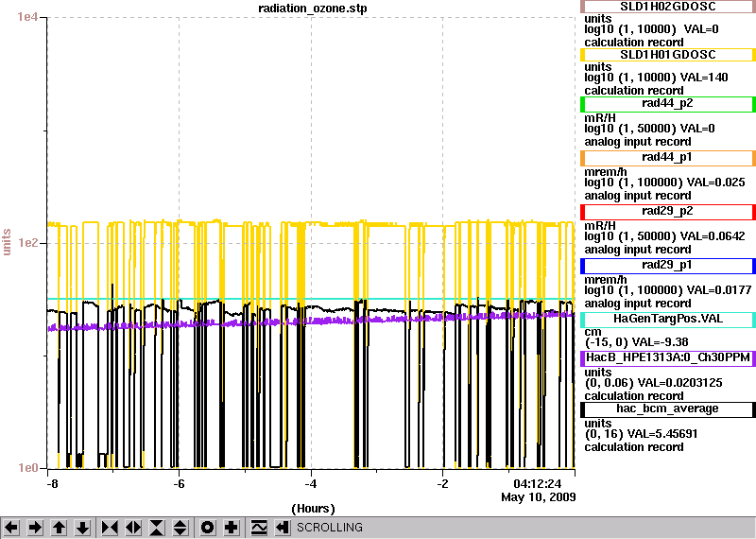Click the (Hours) x-axis title
Viewport: 756px width, 539px height.
pyautogui.click(x=313, y=509)
